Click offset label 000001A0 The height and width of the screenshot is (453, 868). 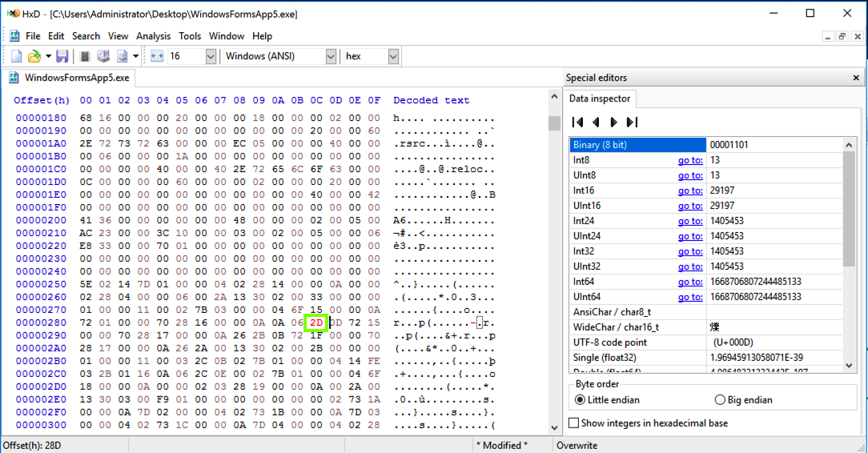pyautogui.click(x=41, y=143)
